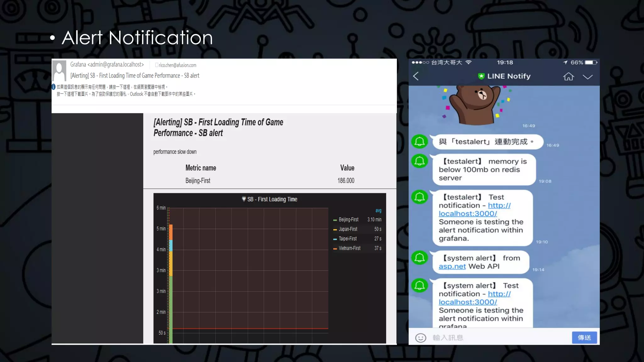Open localhost:3000 link in testalert message
Screen dimensions: 644x362
tap(468, 214)
